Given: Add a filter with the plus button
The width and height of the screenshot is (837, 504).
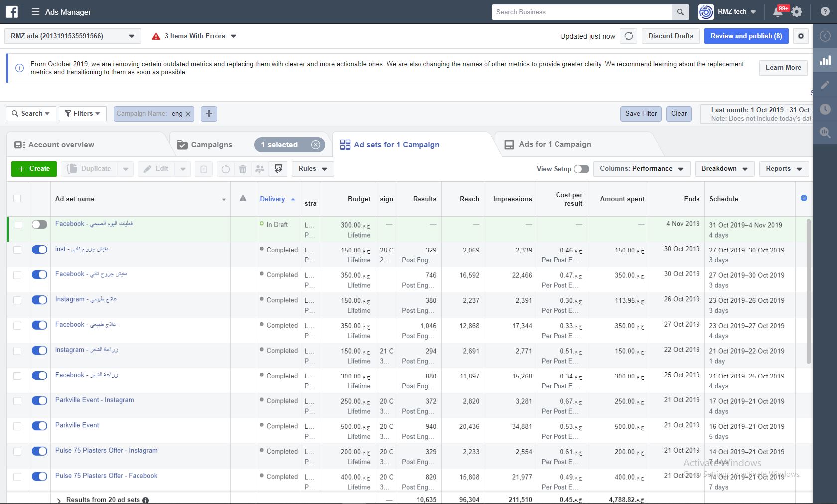Looking at the screenshot, I should point(209,114).
